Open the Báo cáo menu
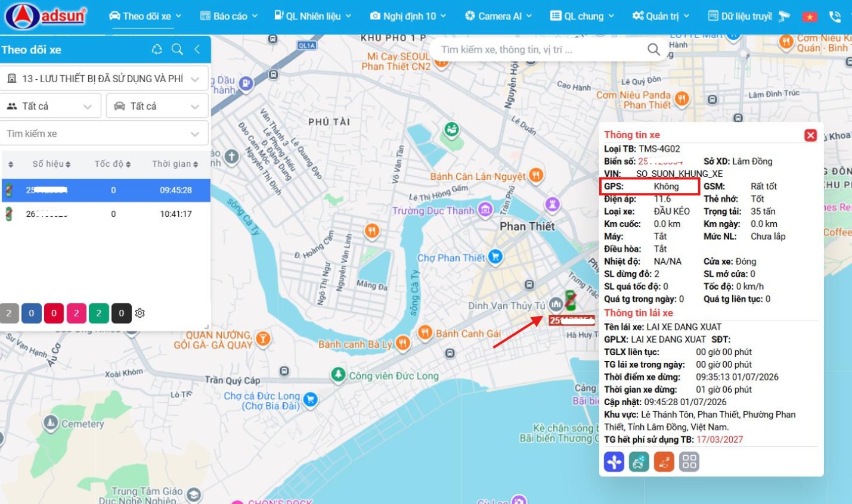The height and width of the screenshot is (504, 852). 229,16
